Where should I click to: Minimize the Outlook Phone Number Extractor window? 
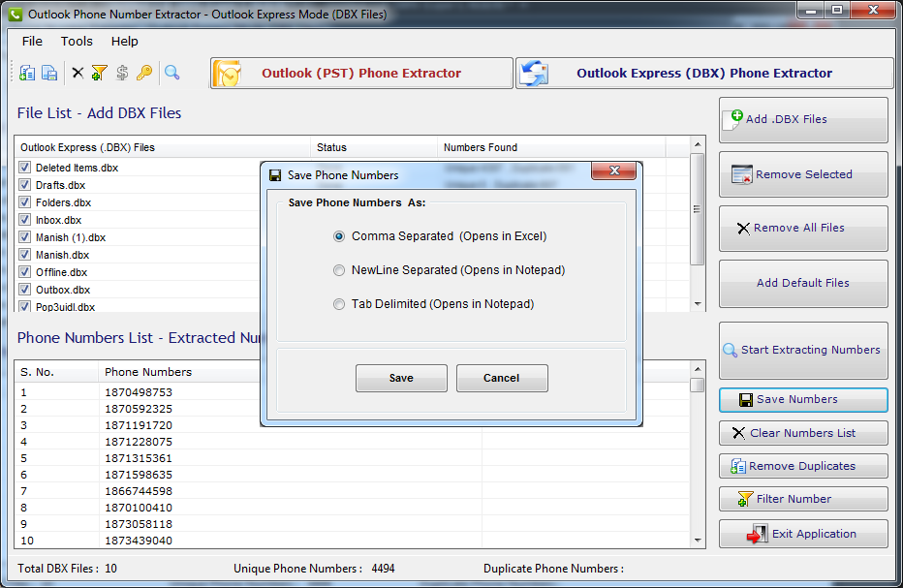[811, 10]
